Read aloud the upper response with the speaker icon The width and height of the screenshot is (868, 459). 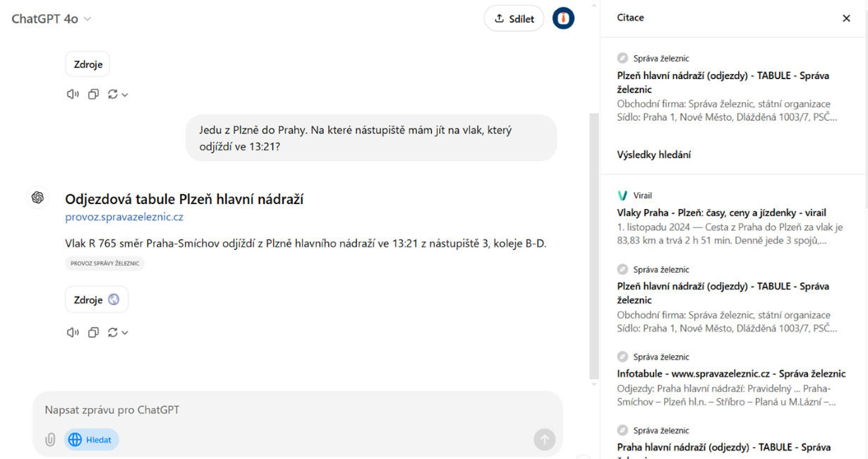coord(73,94)
